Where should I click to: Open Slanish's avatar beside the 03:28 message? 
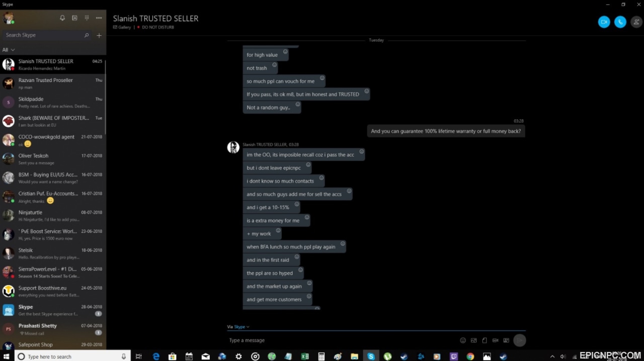(x=233, y=147)
